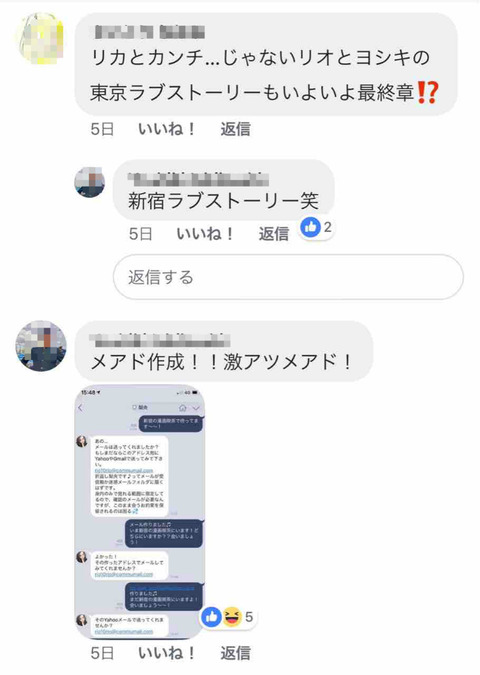Reply to the 東京ラブストーリー comment via 返信
The image size is (480, 675).
(235, 129)
